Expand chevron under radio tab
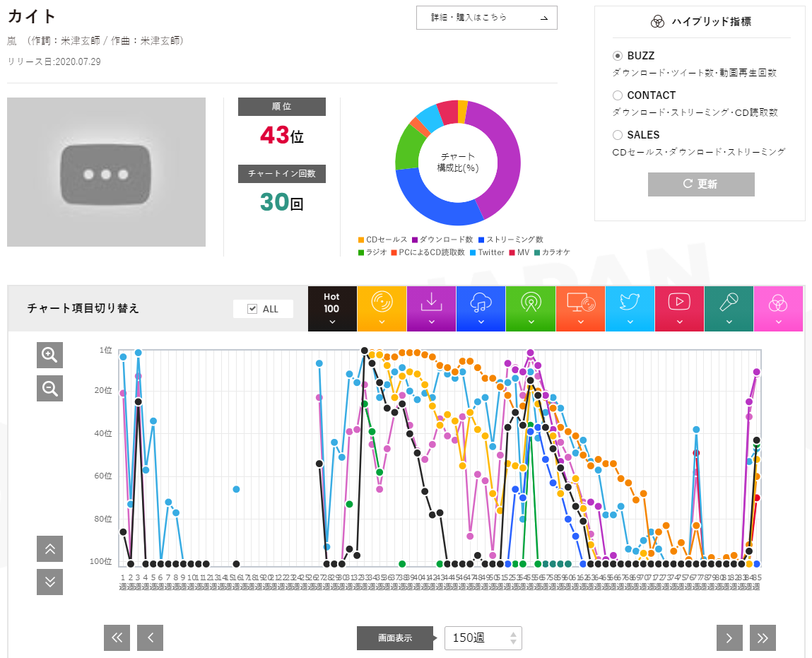Image resolution: width=812 pixels, height=658 pixels. [x=531, y=322]
